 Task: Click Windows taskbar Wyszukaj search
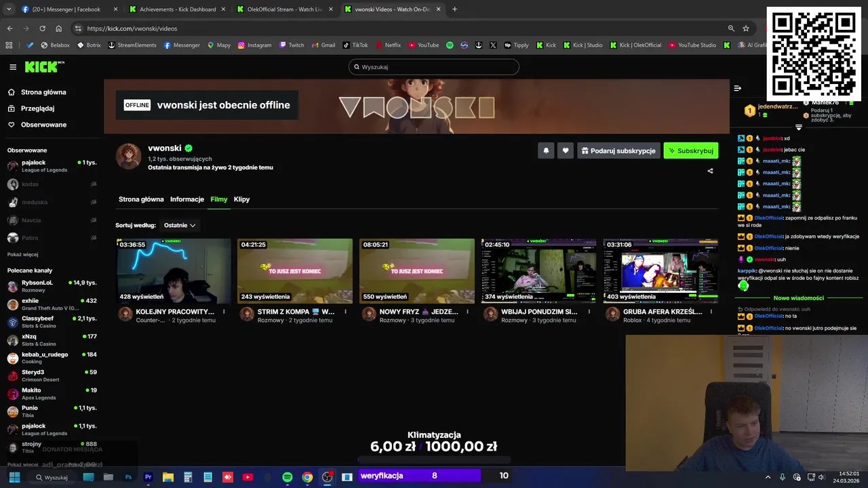click(x=52, y=477)
